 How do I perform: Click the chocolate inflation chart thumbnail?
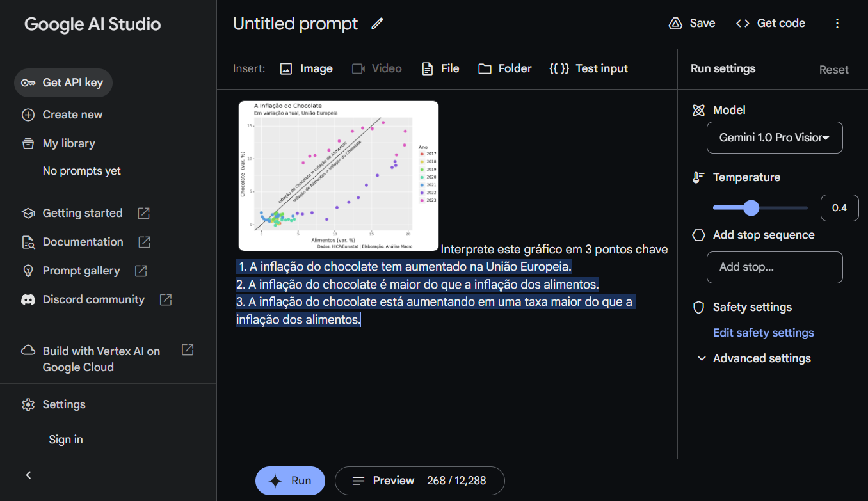(339, 175)
